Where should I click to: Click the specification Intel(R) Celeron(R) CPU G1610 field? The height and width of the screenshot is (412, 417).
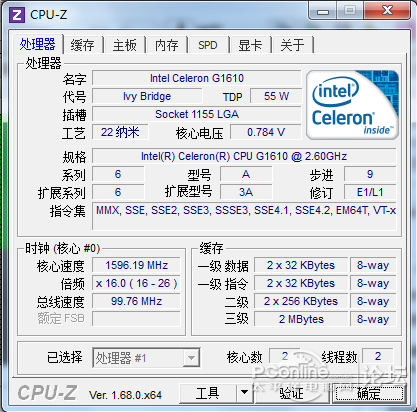coord(244,156)
